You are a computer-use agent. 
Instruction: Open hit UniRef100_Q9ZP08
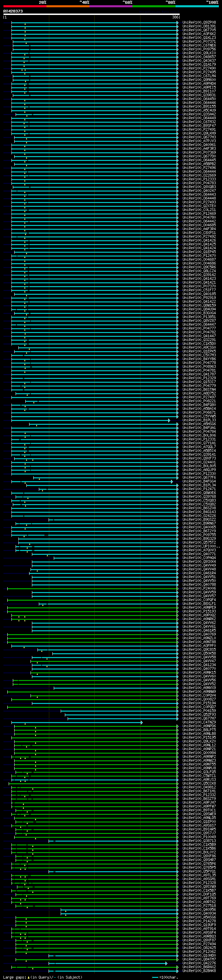click(x=199, y=23)
